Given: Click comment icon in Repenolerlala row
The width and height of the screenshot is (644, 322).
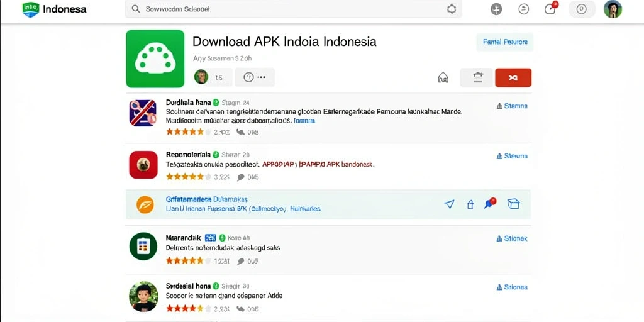Looking at the screenshot, I should [241, 177].
